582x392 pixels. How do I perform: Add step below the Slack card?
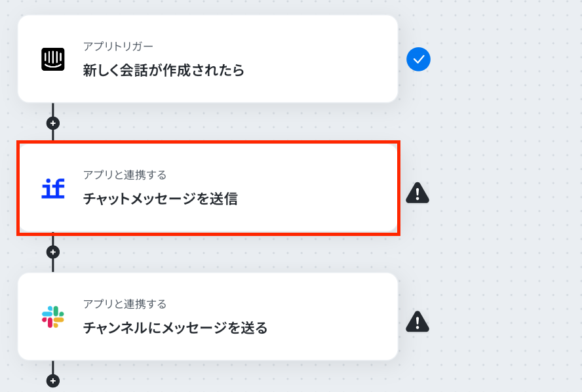point(53,381)
